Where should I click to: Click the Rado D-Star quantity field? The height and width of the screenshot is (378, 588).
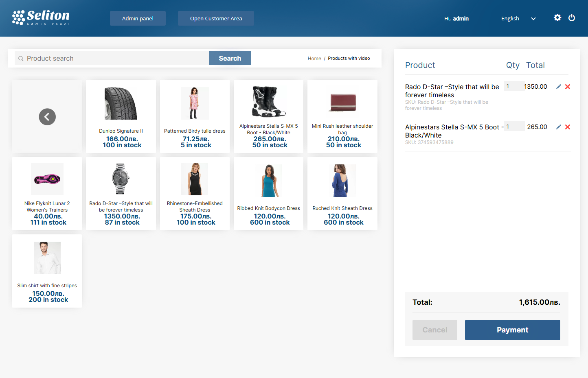[x=512, y=86]
